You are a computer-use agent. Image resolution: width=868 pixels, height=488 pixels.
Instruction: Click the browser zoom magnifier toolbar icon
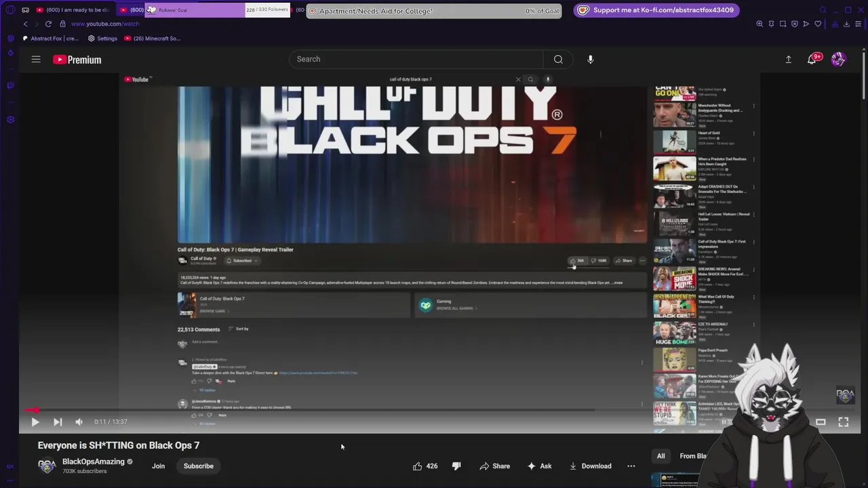pyautogui.click(x=759, y=24)
